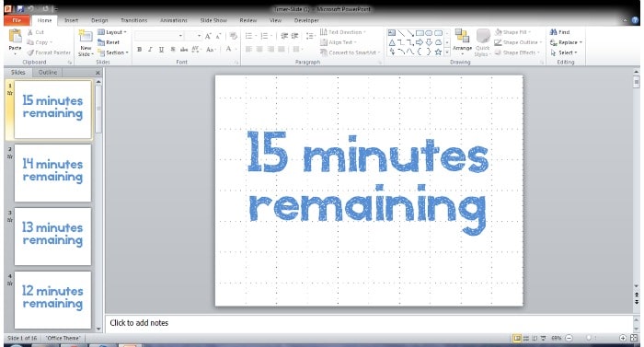The image size is (644, 347).
Task: Open the font name combo box
Action: click(x=159, y=36)
